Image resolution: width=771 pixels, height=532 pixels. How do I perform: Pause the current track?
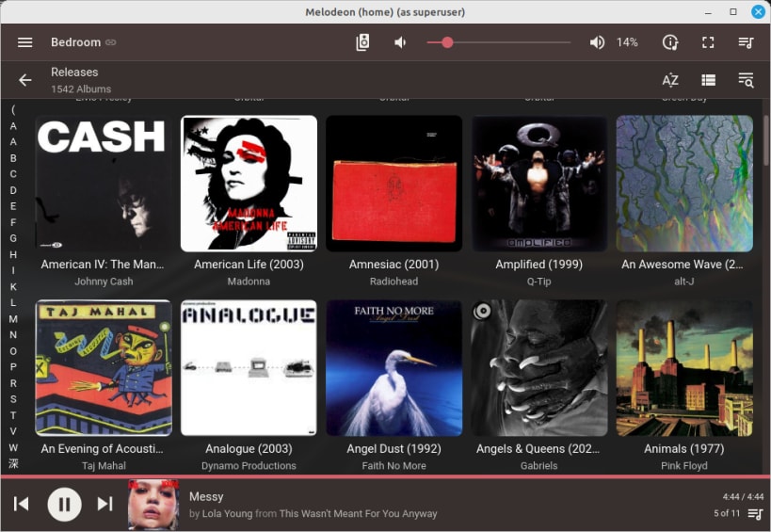click(x=64, y=504)
